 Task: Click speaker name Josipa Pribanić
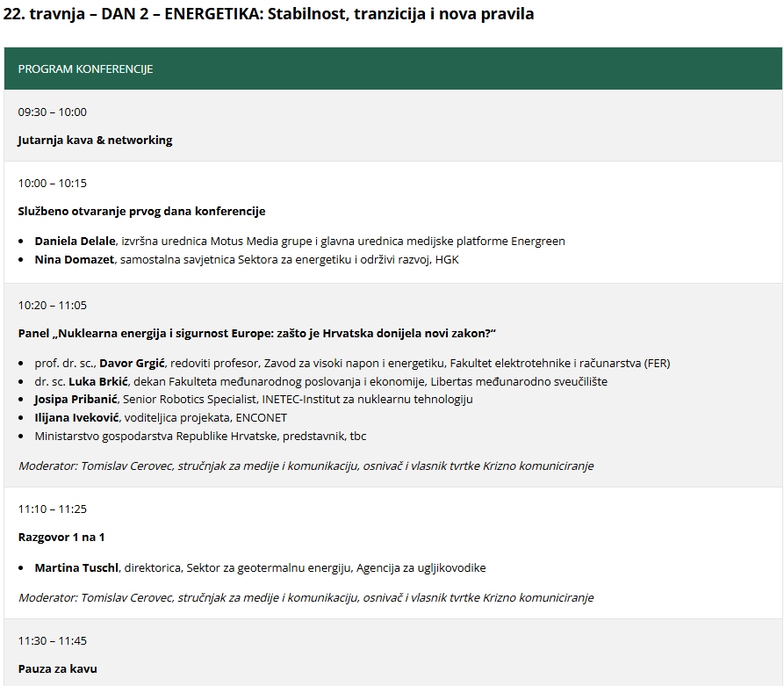click(75, 399)
